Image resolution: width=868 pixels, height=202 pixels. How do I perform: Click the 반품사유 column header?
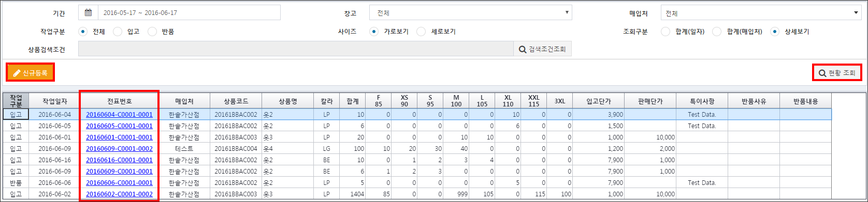coord(754,101)
